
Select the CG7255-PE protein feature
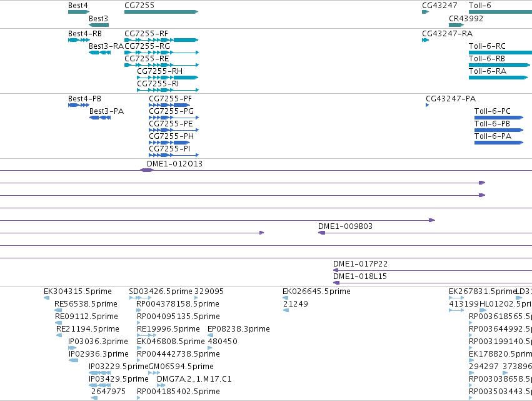174,130
